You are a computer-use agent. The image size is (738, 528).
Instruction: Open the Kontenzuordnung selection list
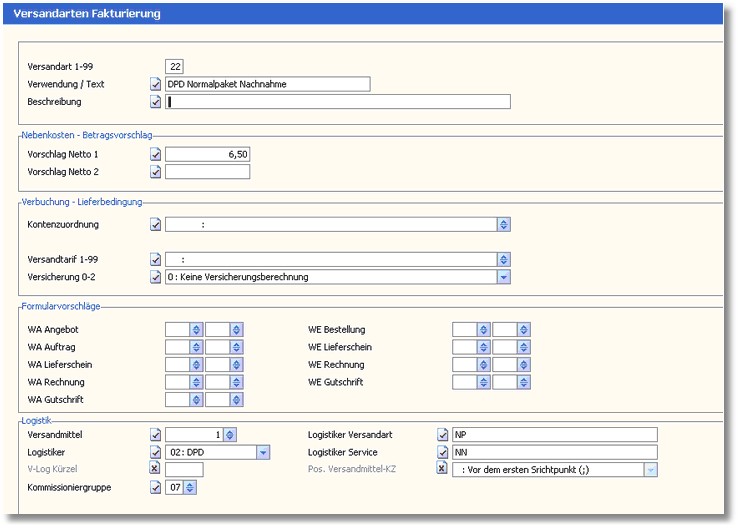point(504,225)
